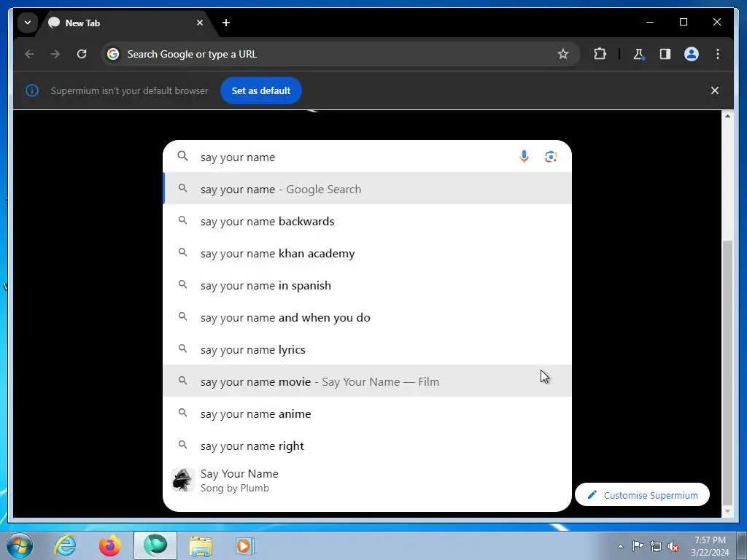Dismiss the default browser infobar

[715, 90]
